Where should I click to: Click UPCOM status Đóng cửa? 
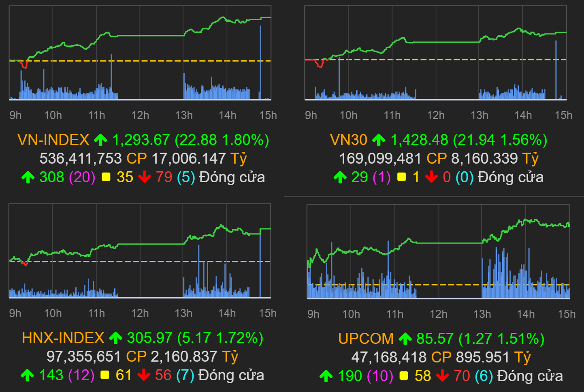531,376
